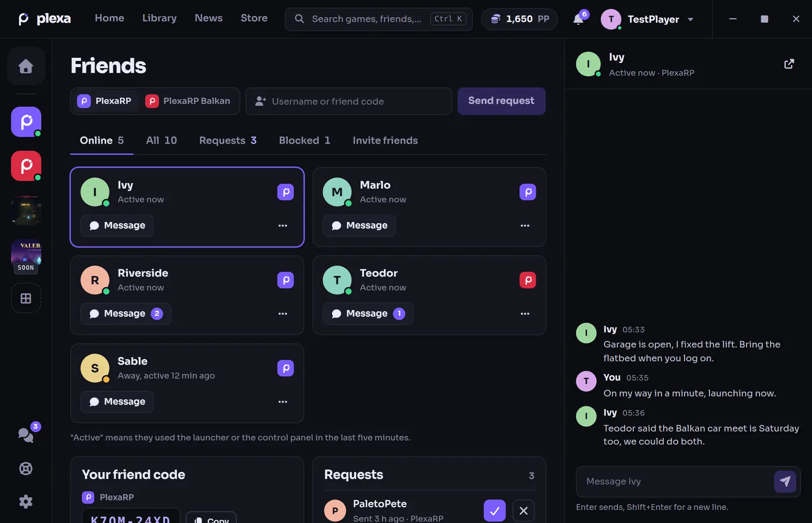Message Riverside with 2 unread
This screenshot has width=812, height=523.
tap(126, 313)
